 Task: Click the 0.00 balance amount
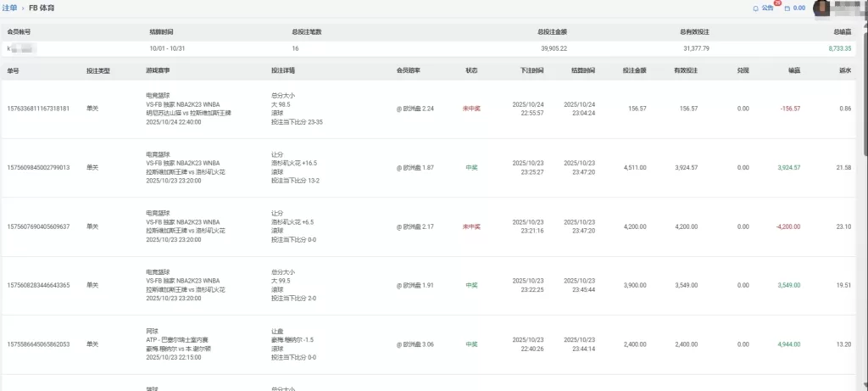(798, 8)
